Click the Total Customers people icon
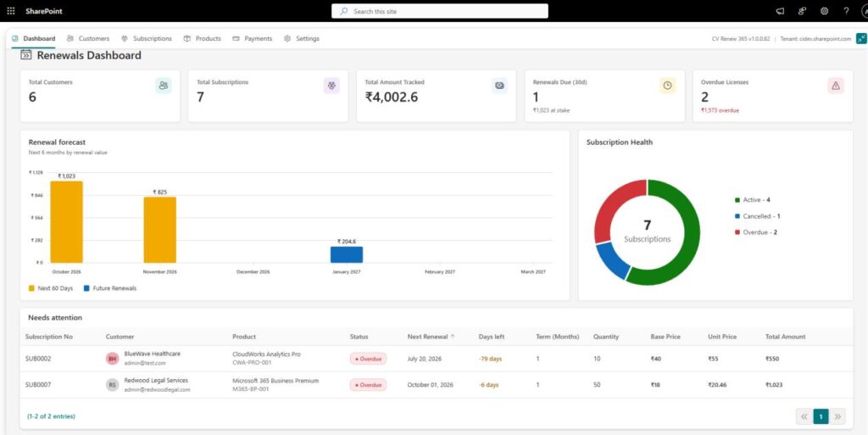This screenshot has width=868, height=435. pos(164,86)
